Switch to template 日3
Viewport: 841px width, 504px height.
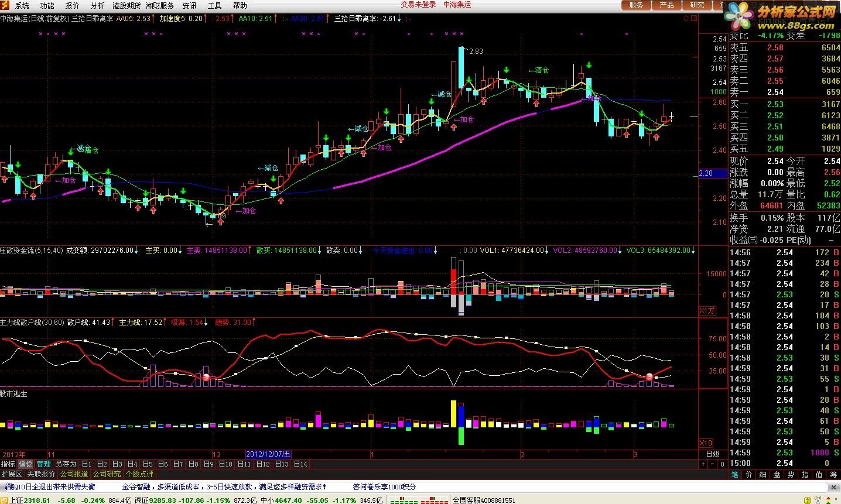[117, 464]
